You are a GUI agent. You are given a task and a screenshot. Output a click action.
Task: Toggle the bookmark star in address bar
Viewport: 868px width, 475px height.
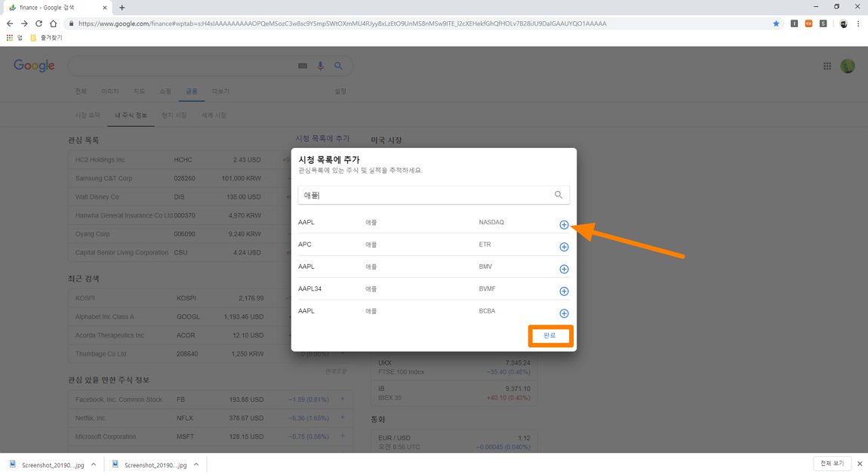point(776,23)
